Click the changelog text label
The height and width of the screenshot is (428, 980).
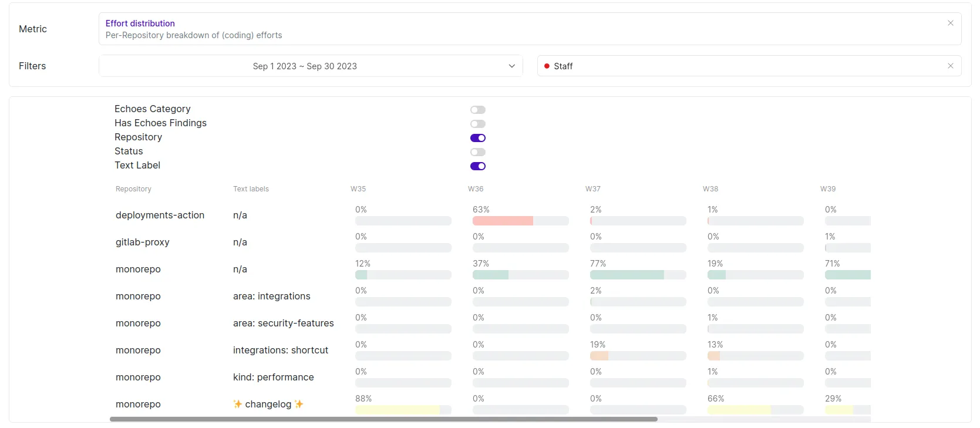(268, 404)
